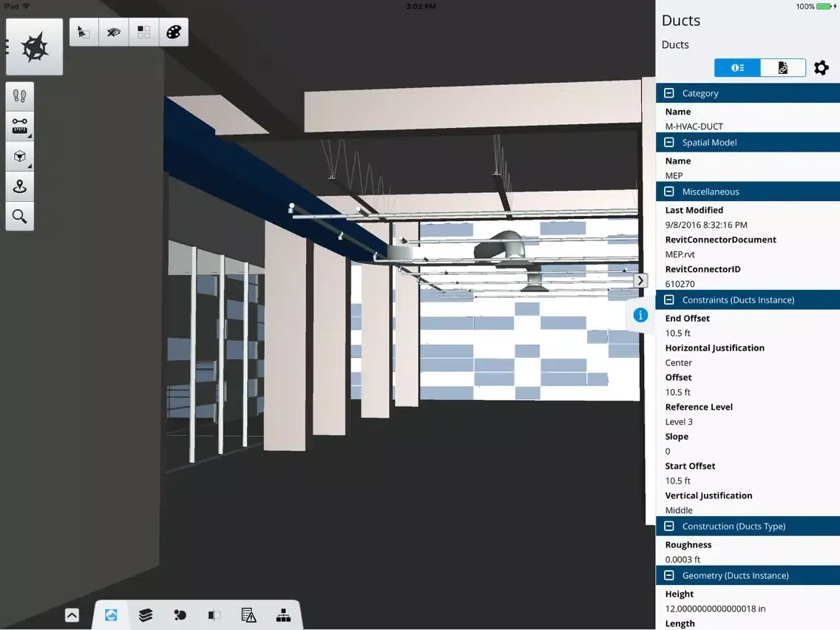Image resolution: width=840 pixels, height=630 pixels.
Task: Click the map location pin tool
Action: click(x=20, y=186)
